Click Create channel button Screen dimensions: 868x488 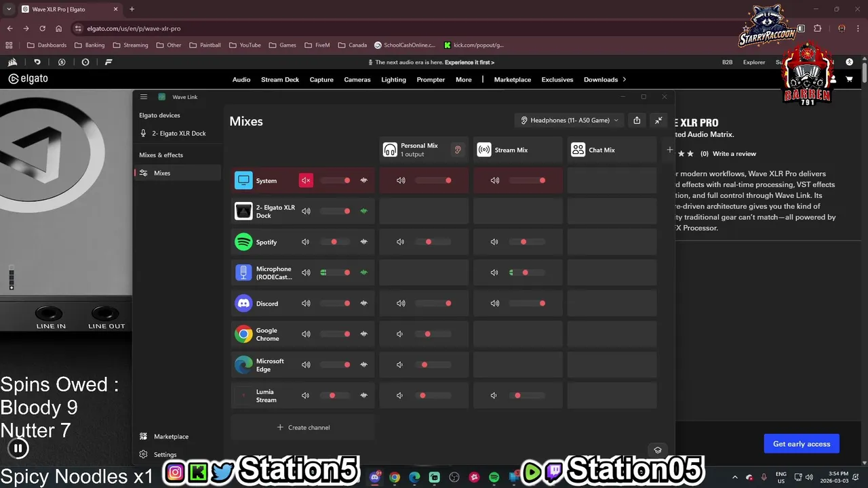tap(302, 428)
